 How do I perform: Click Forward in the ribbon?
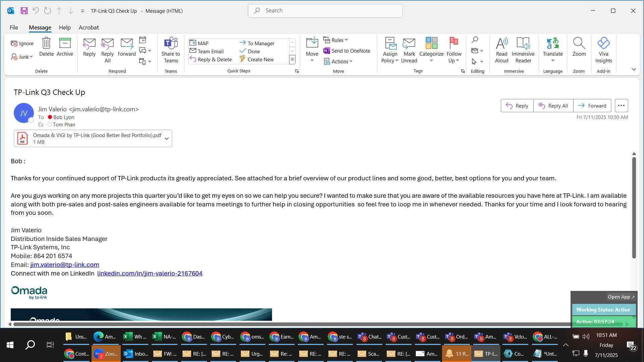point(126,47)
